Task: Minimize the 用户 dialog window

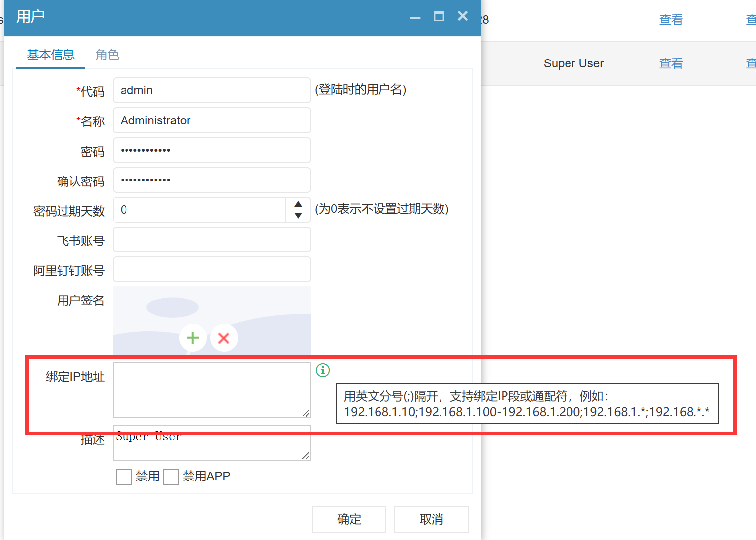Action: 415,17
